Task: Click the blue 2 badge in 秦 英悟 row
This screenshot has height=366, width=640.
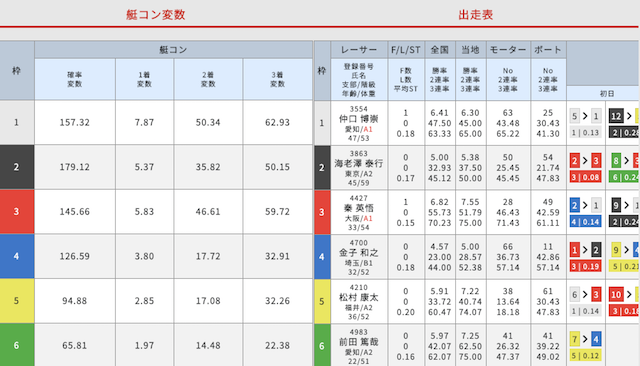Action: click(575, 205)
